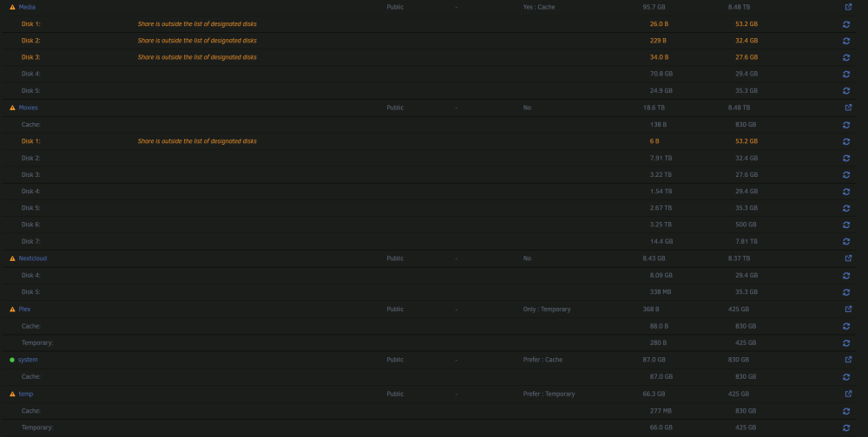Refresh Plex Temporary row showing 280 B

tap(845, 343)
